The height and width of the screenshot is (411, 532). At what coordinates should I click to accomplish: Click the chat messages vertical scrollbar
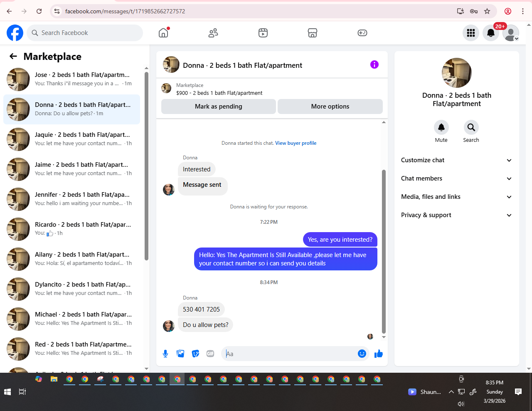(x=384, y=252)
